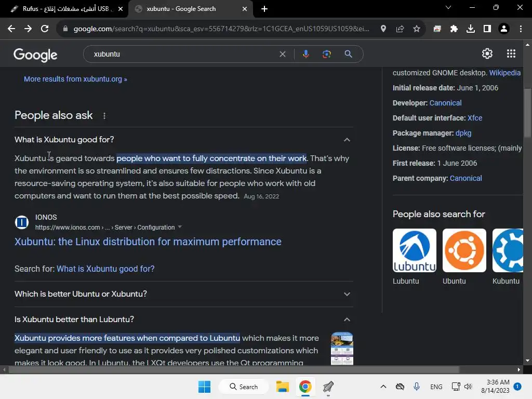This screenshot has width=532, height=399.
Task: Click the IONOS site favicon
Action: point(22,222)
